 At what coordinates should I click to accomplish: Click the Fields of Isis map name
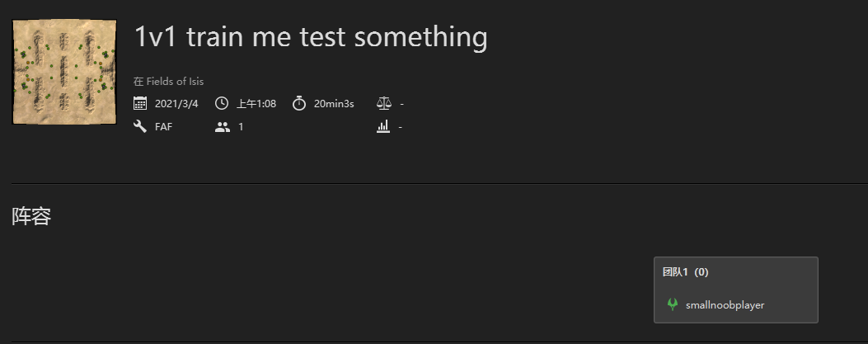pyautogui.click(x=175, y=82)
